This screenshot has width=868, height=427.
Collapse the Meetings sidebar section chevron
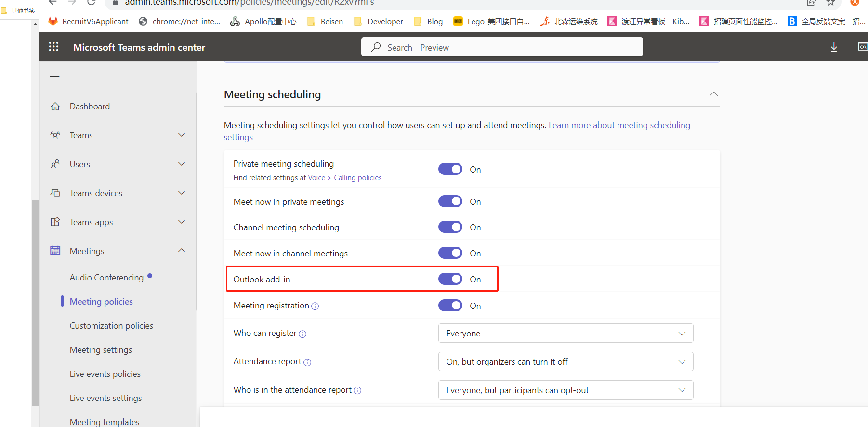click(x=182, y=251)
